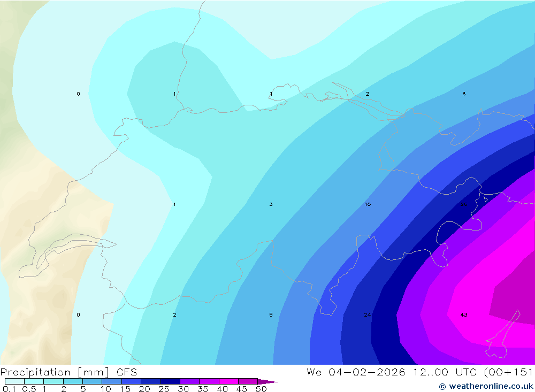Viewport: 535px width, 392px height.
Task: Pick the 10–15 mm legend color swatch
Action: 112,381
